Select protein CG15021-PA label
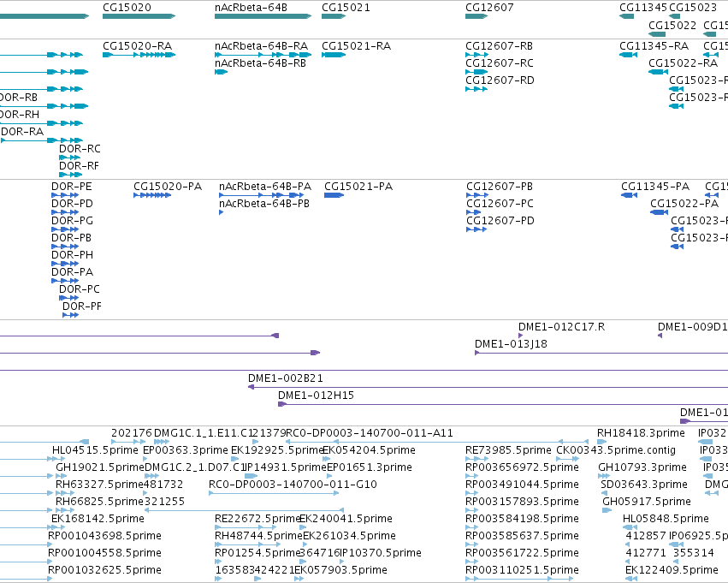The image size is (728, 583). coord(358,187)
